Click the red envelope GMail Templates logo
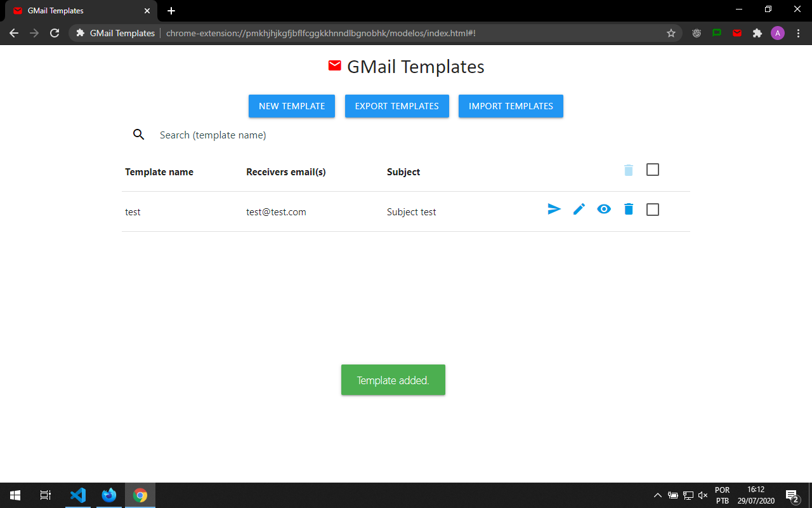812x508 pixels. coord(334,65)
